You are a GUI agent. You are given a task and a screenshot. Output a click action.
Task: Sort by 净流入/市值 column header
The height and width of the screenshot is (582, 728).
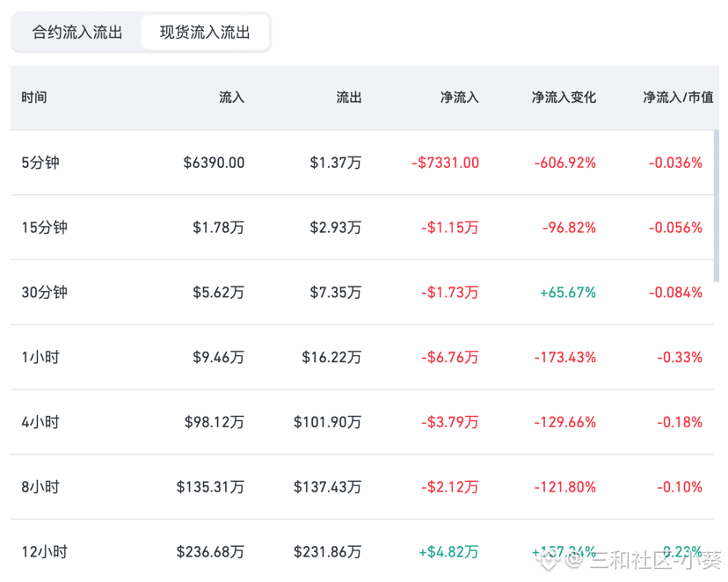[678, 98]
